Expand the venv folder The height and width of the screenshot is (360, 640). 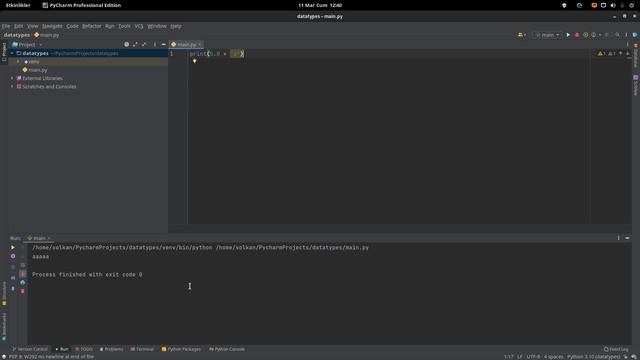pyautogui.click(x=18, y=62)
